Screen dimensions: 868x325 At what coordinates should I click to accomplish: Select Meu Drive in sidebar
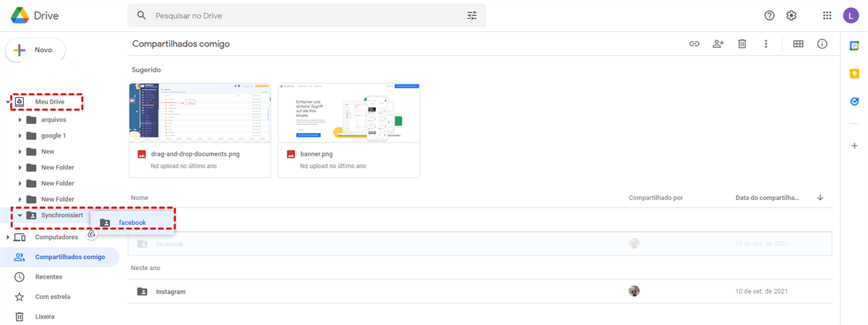(x=50, y=102)
